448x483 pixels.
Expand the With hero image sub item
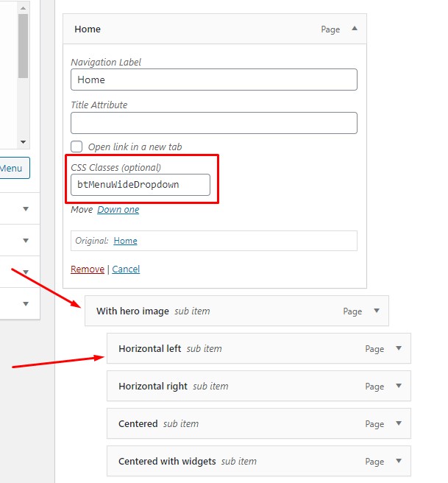click(377, 311)
